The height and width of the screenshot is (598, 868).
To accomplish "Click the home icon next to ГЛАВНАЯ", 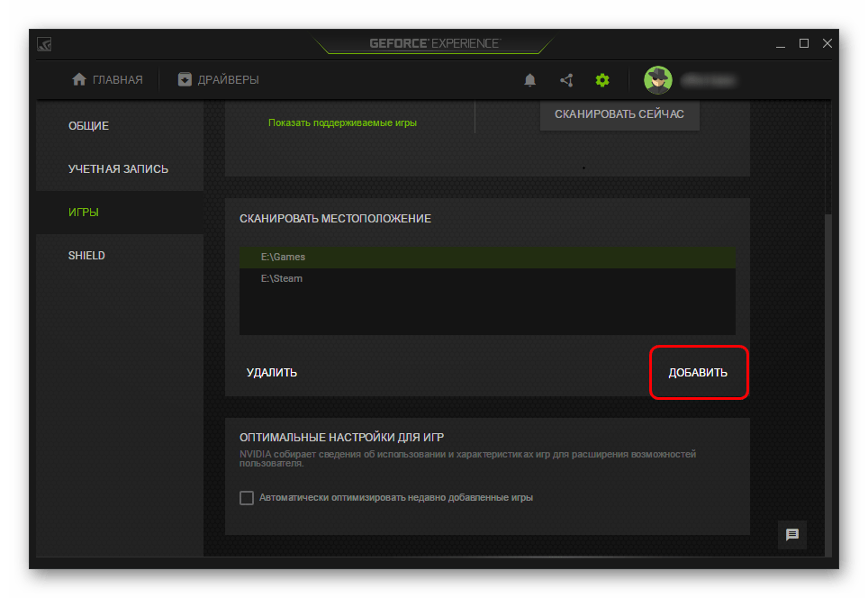I will pyautogui.click(x=79, y=80).
